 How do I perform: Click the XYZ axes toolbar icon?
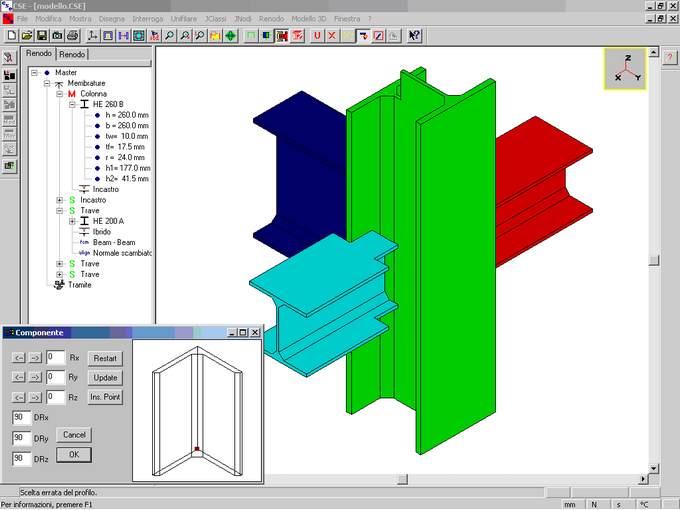(92, 36)
